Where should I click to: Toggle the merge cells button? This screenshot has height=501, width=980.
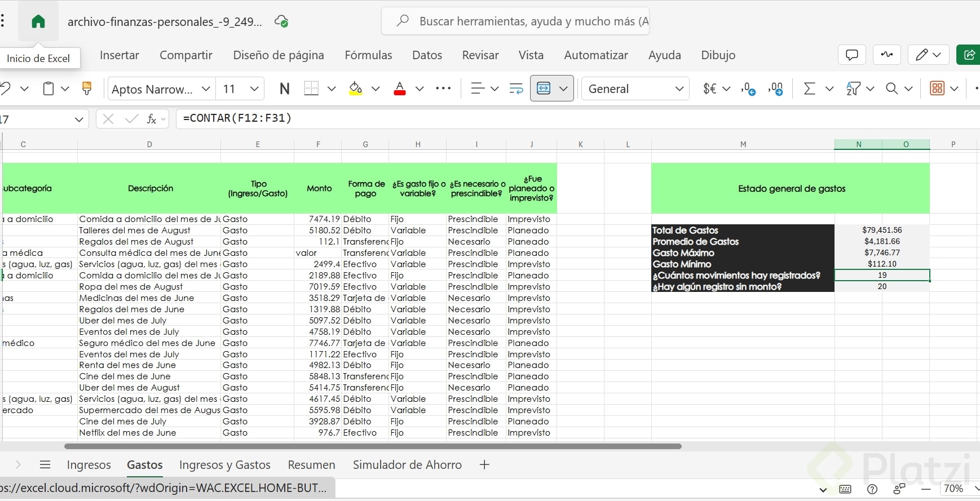pos(544,88)
